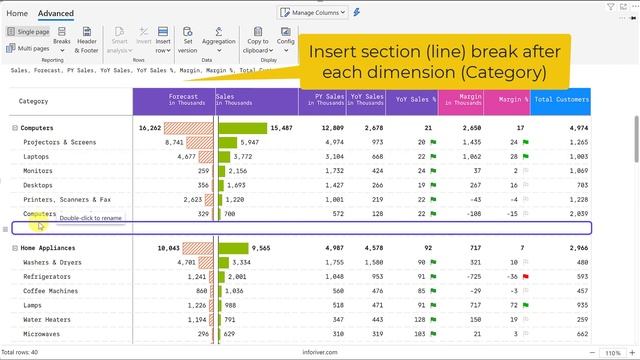Click the green YoY flag for Microwaves
This screenshot has height=360, width=640.
[433, 333]
